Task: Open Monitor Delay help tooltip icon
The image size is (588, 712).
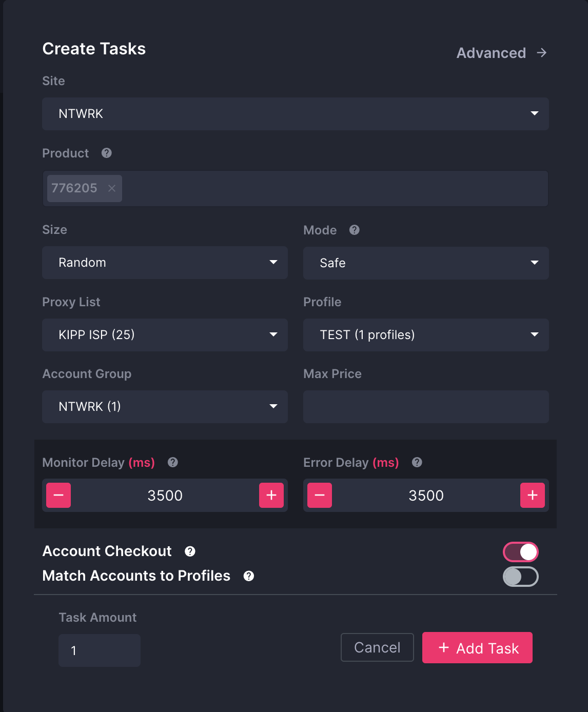Action: (173, 462)
